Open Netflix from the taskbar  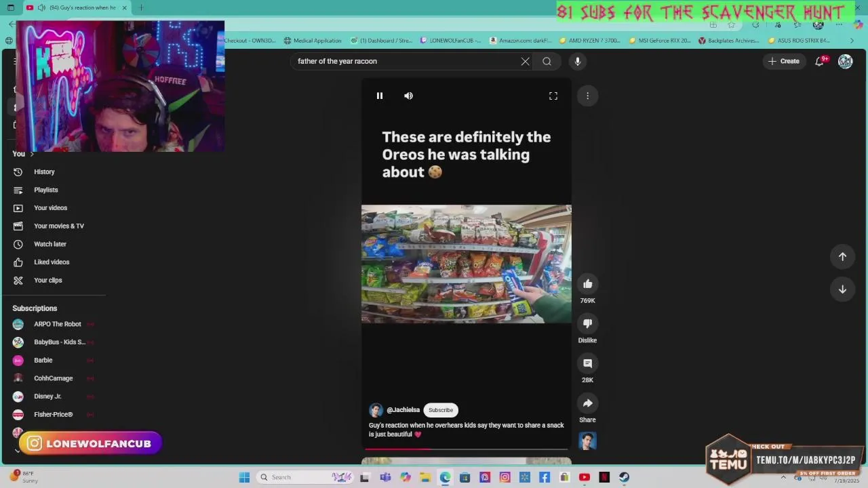coord(604,477)
